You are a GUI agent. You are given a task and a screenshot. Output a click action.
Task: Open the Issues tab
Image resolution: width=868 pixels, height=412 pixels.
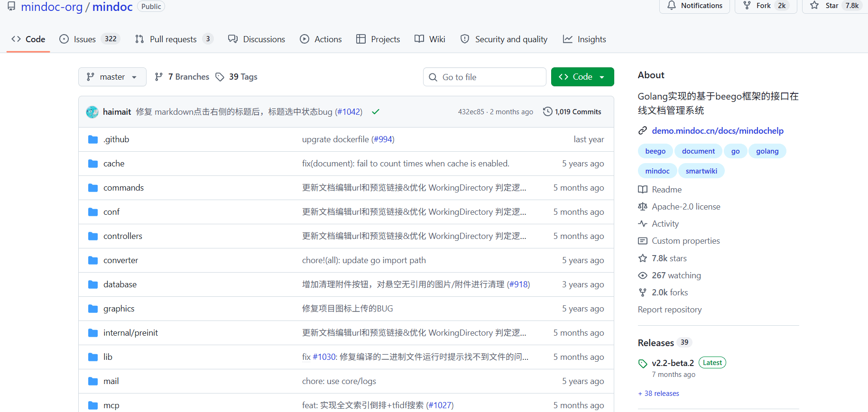(89, 39)
